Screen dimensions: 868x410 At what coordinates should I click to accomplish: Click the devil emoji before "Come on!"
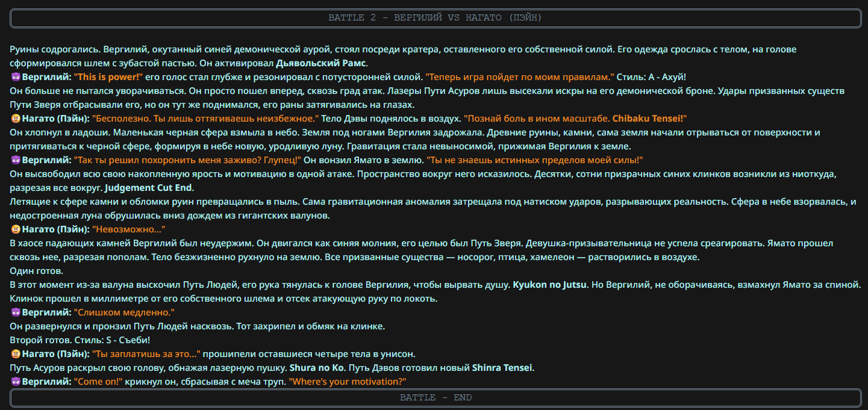[x=15, y=382]
